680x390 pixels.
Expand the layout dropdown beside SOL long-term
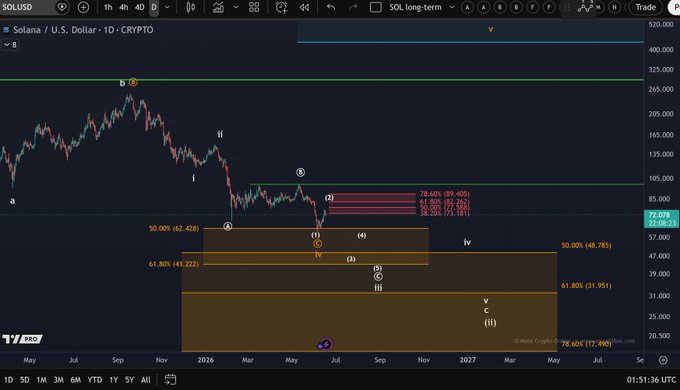[x=452, y=7]
